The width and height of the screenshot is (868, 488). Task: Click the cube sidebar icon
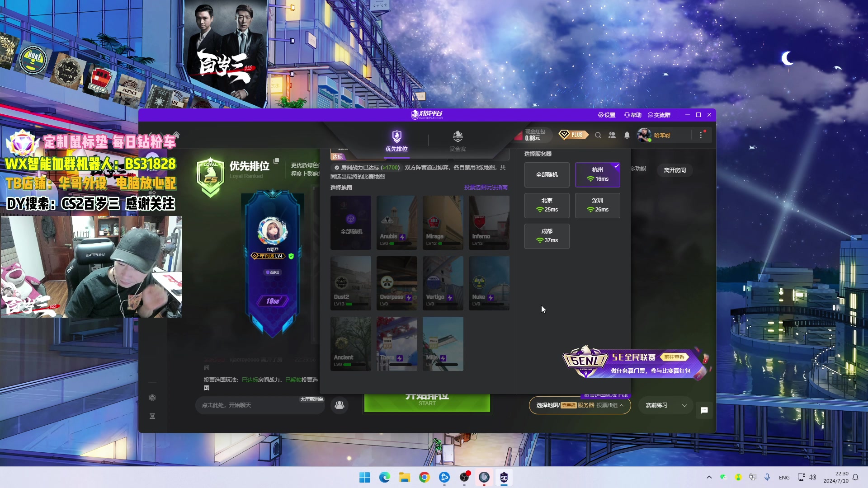coord(152,398)
